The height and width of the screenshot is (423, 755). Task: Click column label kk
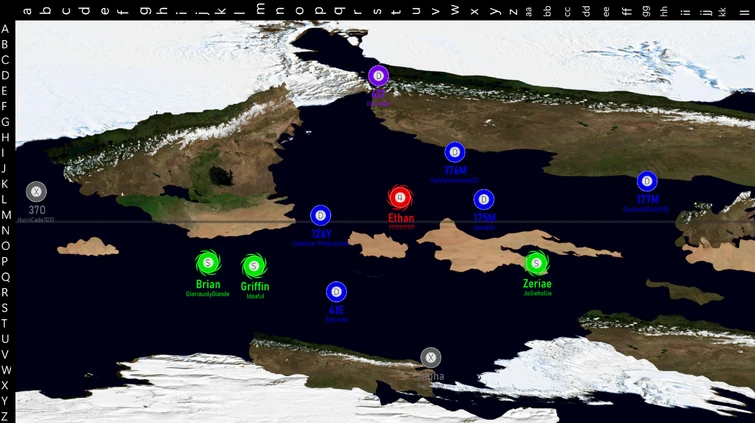click(723, 11)
